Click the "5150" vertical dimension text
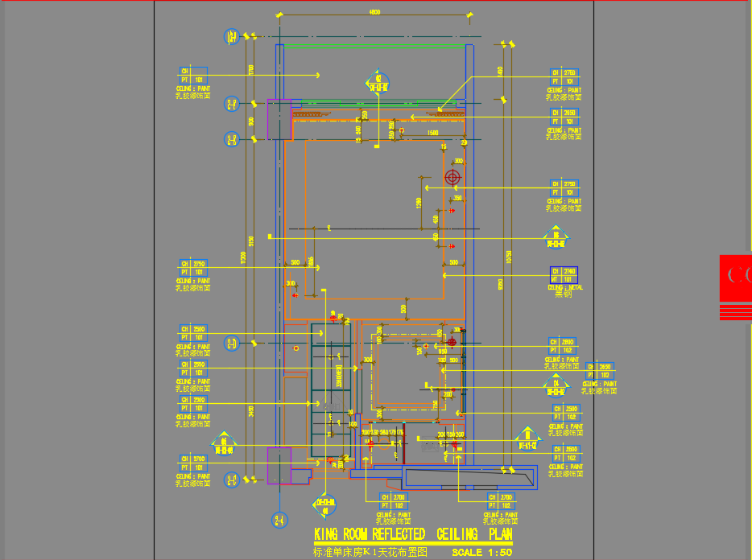Viewport: 752px width, 560px height. point(252,241)
